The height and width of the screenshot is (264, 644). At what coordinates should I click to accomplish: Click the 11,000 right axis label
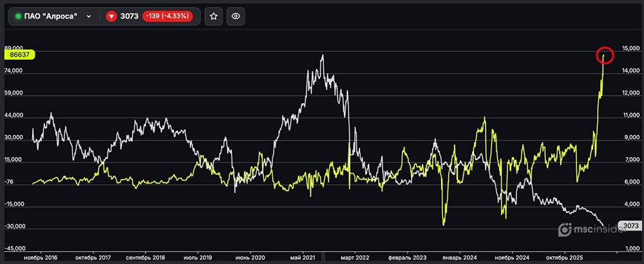(x=630, y=115)
